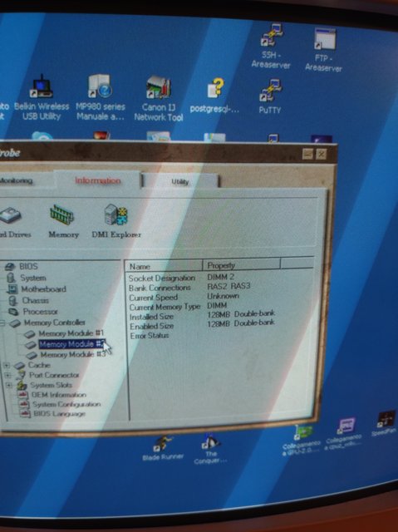
Task: Open the FTP - Areaserver desktop shortcut
Action: click(x=324, y=50)
